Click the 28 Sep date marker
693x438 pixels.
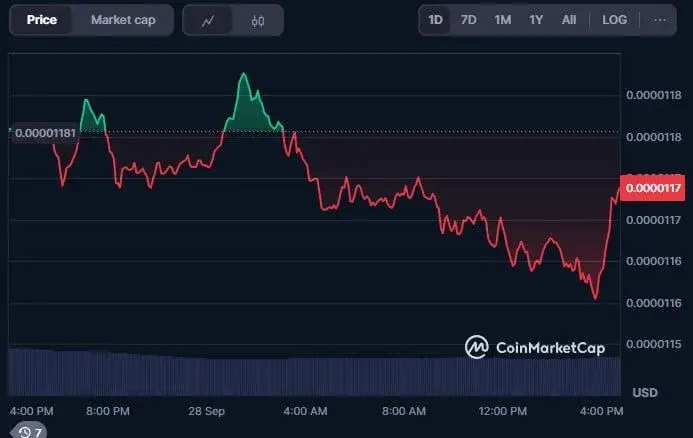[x=207, y=411]
